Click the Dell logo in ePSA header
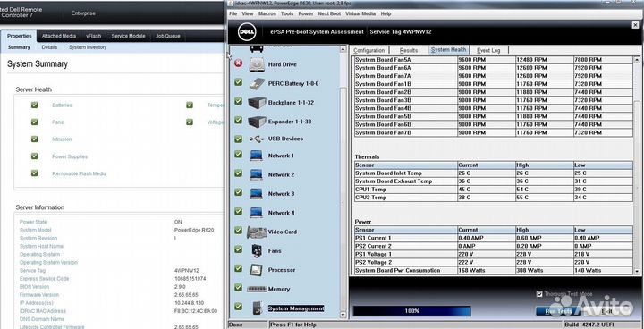The width and height of the screenshot is (644, 329). click(247, 32)
